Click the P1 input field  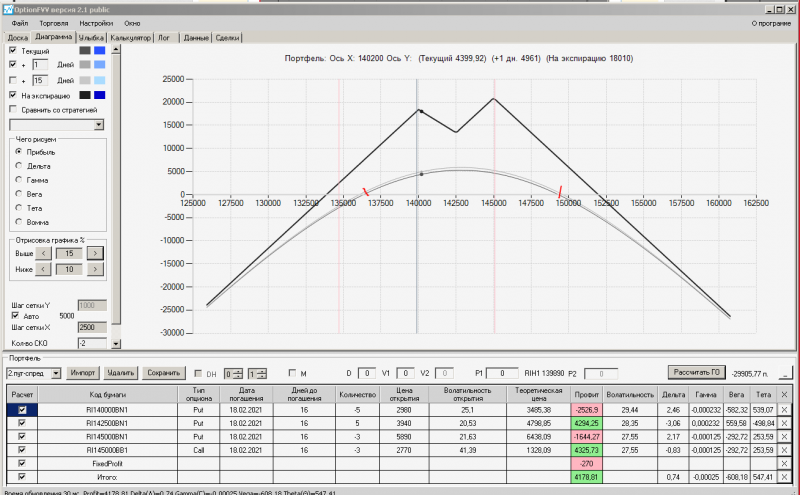click(x=502, y=374)
